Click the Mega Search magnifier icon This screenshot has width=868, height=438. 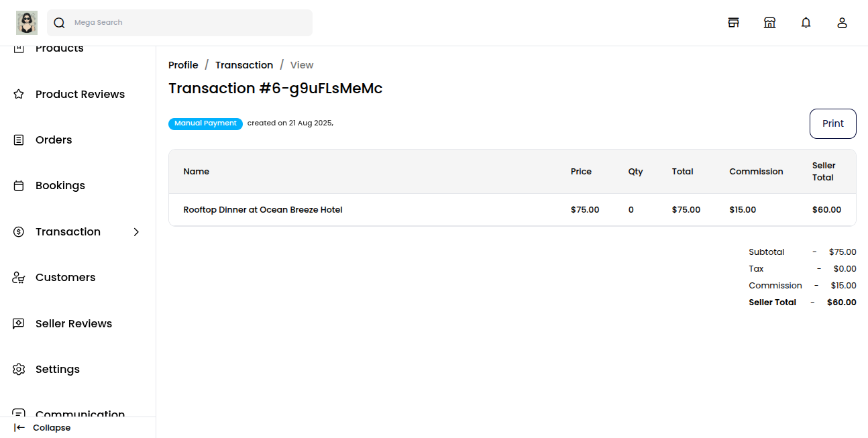click(60, 23)
